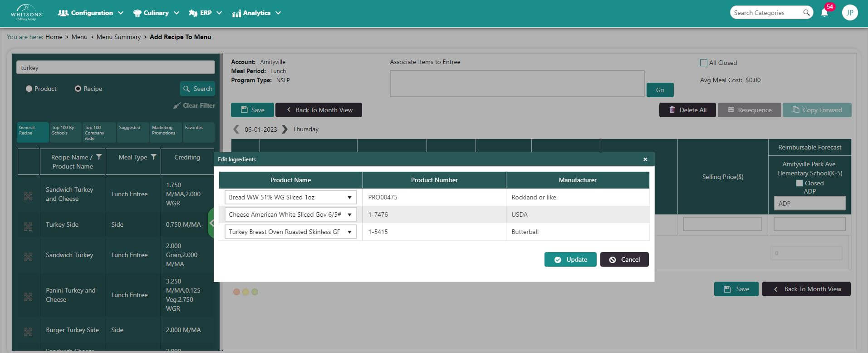Open the JP user profile avatar

(849, 13)
